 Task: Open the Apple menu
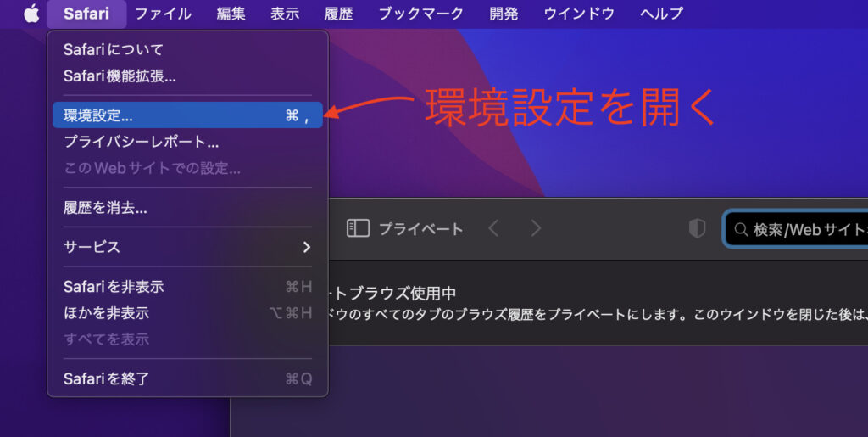[x=31, y=14]
